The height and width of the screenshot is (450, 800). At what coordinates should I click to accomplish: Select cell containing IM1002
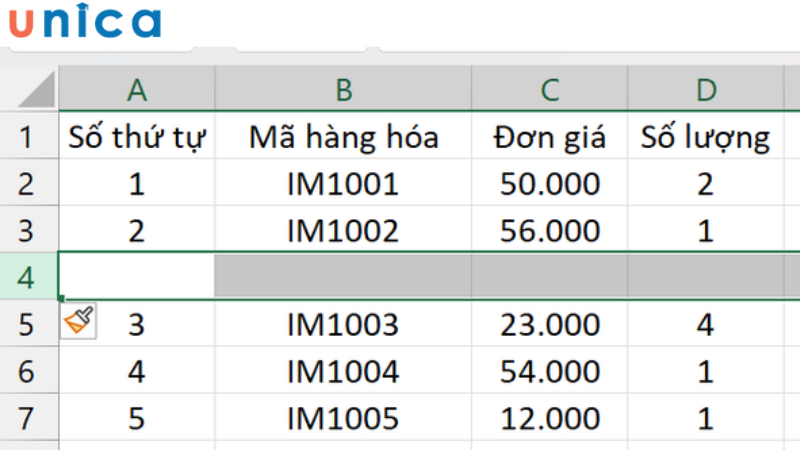[343, 230]
